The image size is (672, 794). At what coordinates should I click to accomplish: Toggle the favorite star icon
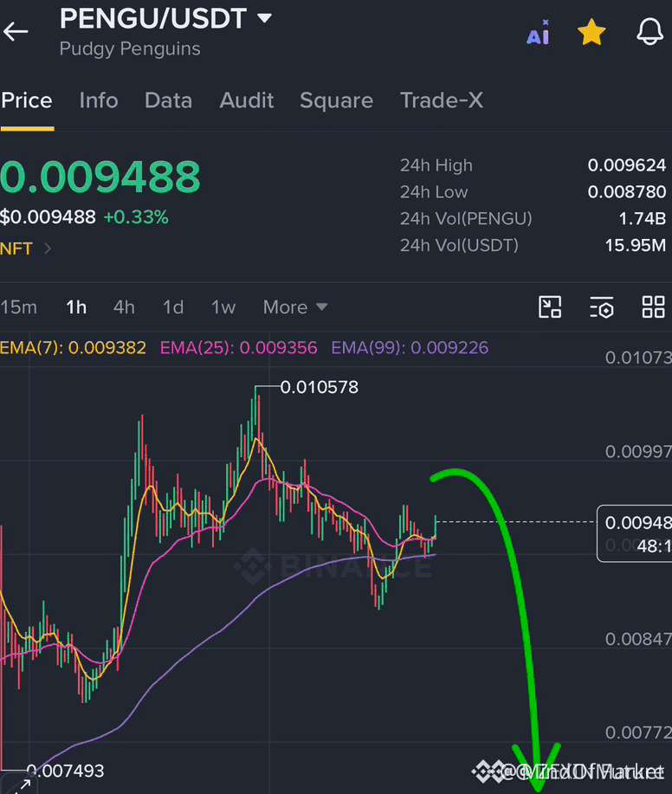[591, 32]
